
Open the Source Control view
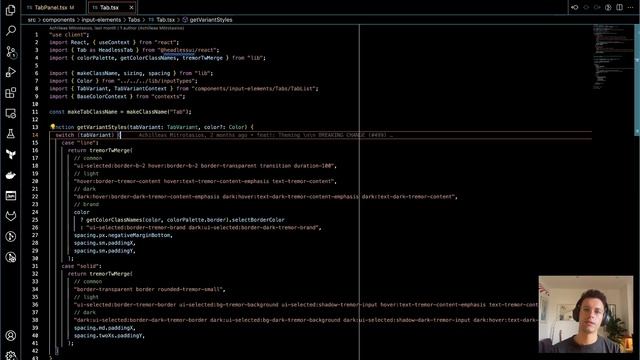11,52
